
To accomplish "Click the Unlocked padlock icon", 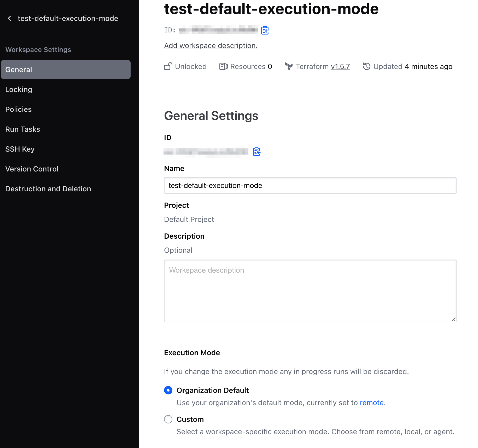I will pyautogui.click(x=168, y=67).
